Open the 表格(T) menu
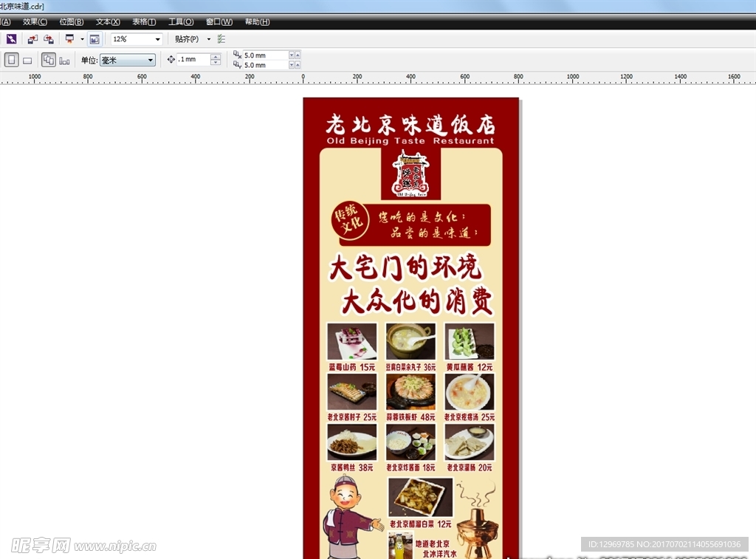756x559 pixels. (144, 21)
